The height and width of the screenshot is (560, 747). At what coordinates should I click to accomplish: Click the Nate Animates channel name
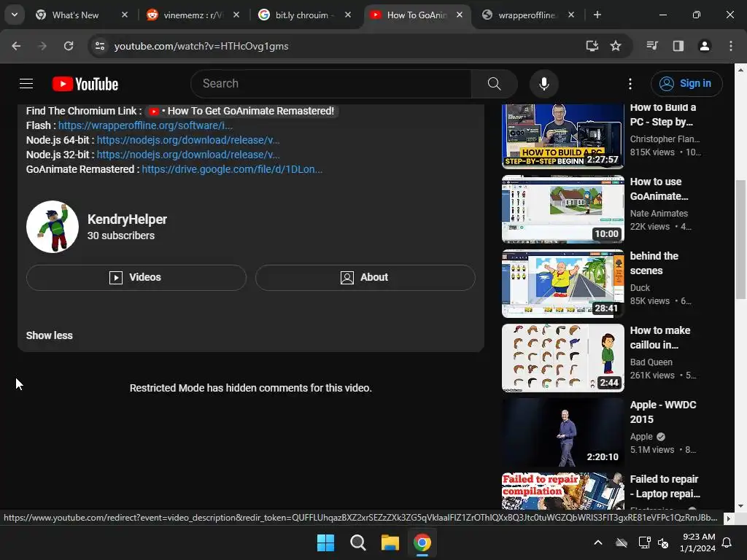click(x=659, y=214)
